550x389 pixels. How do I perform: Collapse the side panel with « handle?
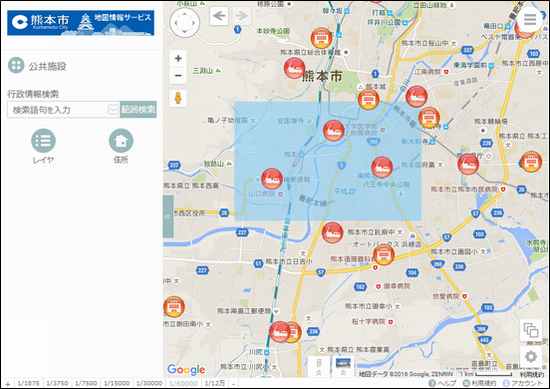pos(168,216)
